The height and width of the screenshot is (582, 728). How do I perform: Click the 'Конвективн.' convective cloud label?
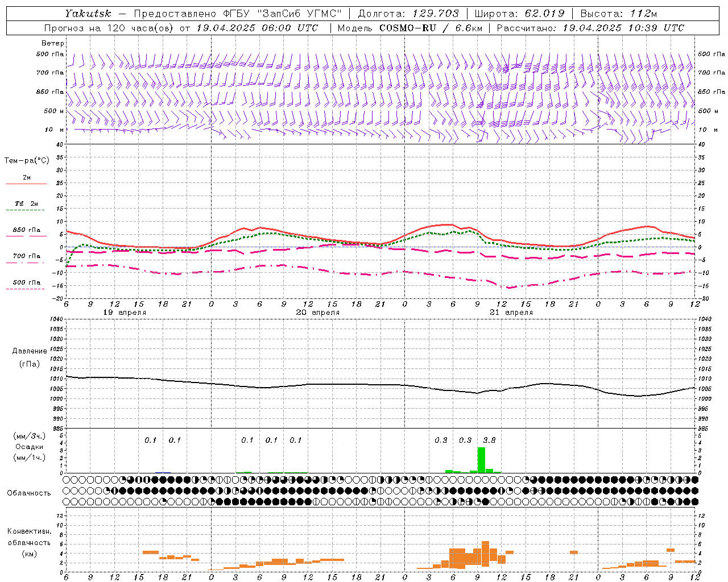point(29,531)
